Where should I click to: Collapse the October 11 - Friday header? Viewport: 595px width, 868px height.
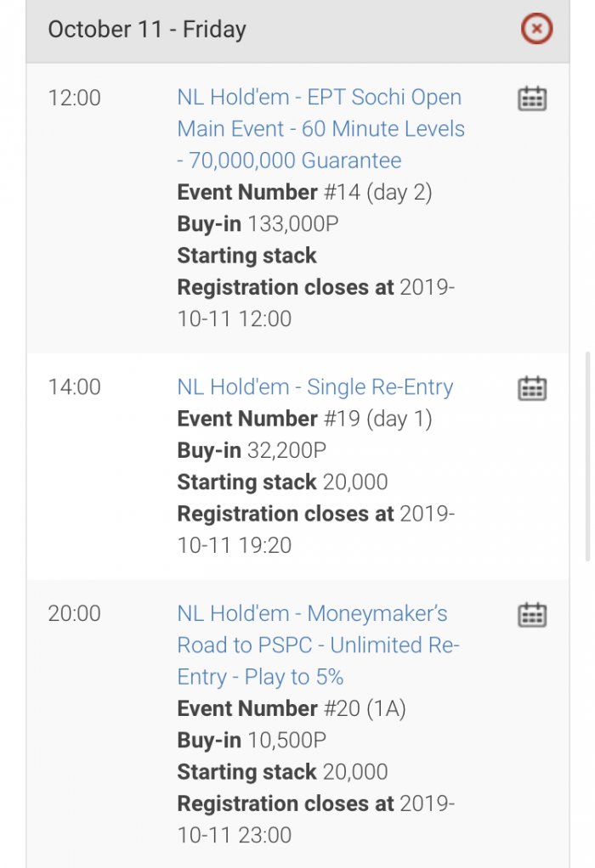click(x=147, y=30)
